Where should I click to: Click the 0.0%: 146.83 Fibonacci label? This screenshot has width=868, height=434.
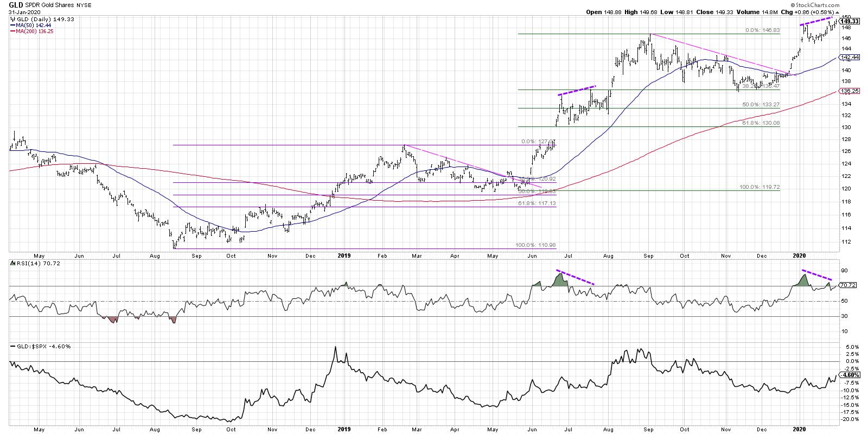(x=765, y=30)
